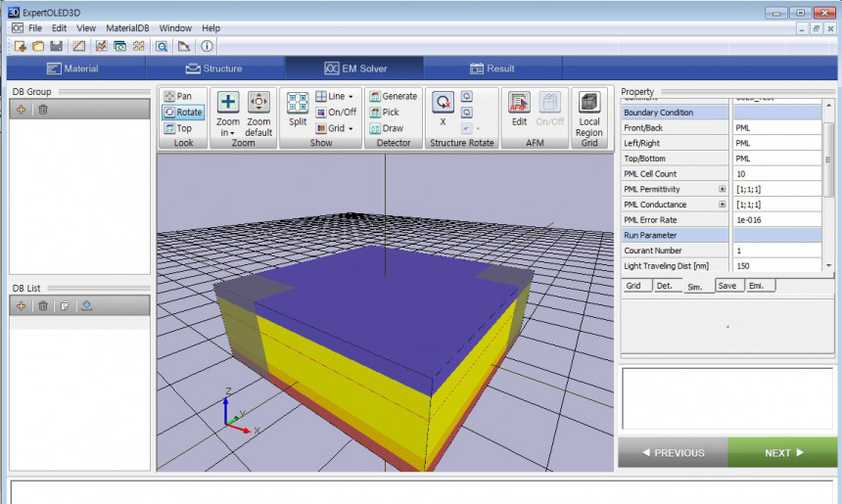Click Local Region Grid icon
842x504 pixels.
pyautogui.click(x=589, y=102)
